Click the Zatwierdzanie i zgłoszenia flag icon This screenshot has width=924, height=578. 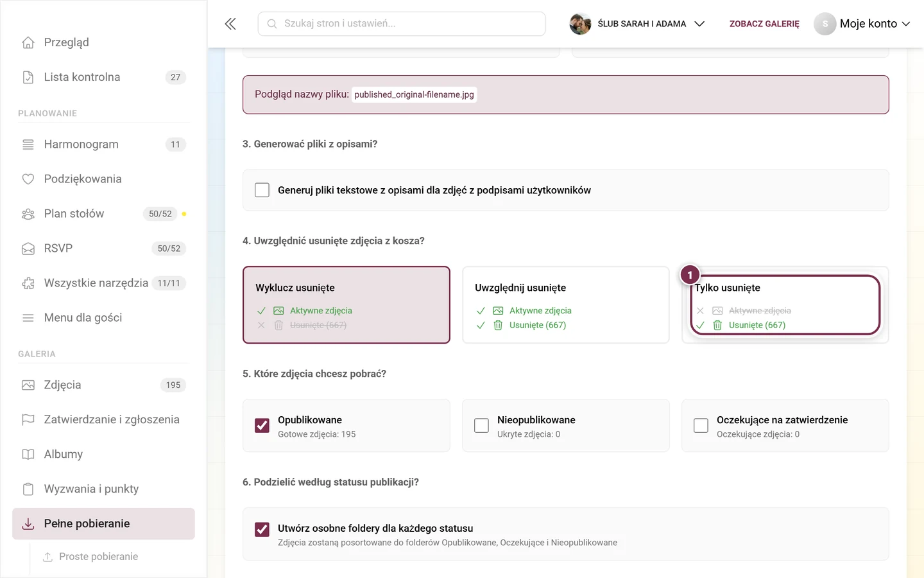tap(28, 419)
